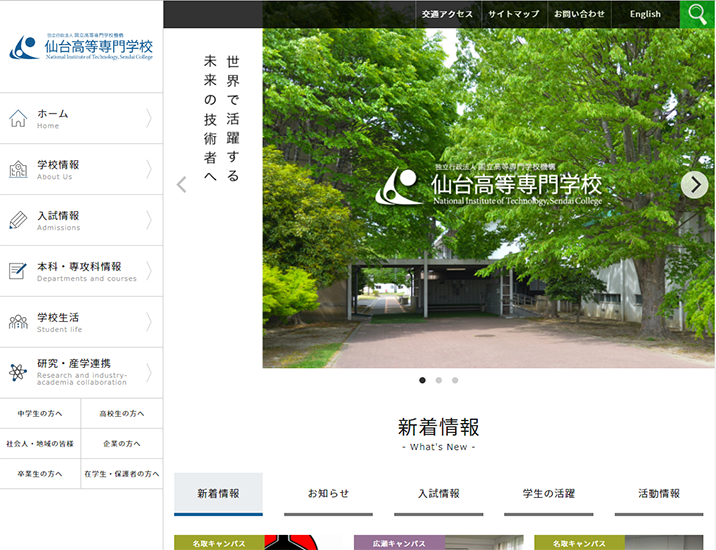Image resolution: width=716 pixels, height=550 pixels.
Task: Open the お問い合わせ top menu link
Action: (579, 14)
